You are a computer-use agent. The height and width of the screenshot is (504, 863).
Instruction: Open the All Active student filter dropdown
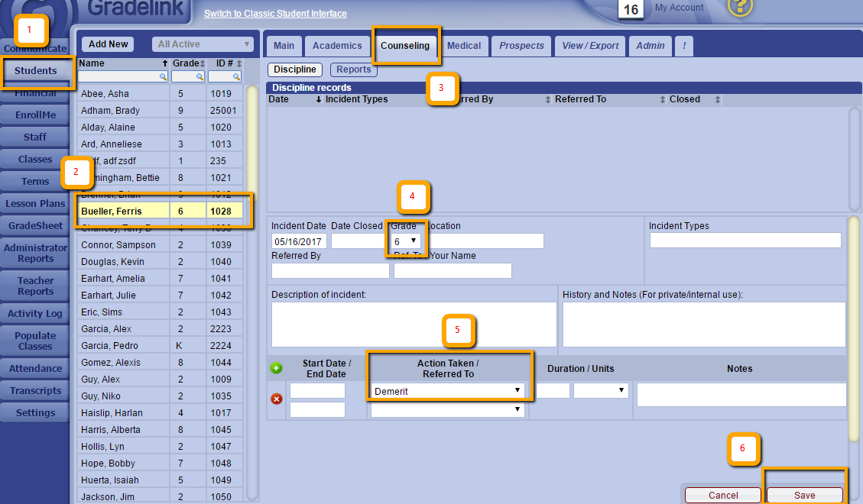(x=203, y=44)
